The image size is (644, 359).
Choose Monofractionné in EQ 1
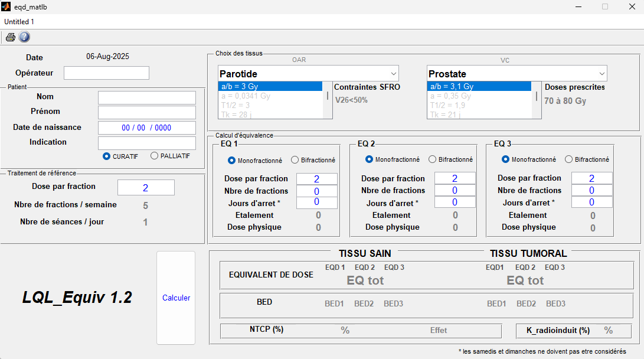click(231, 160)
